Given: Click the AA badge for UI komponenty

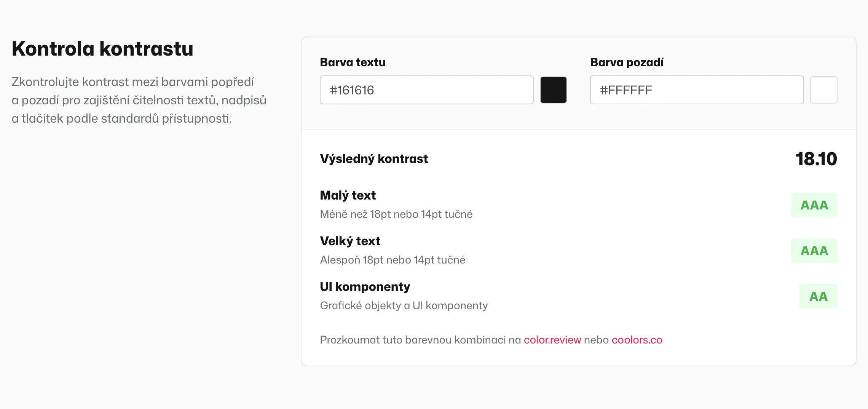Looking at the screenshot, I should (819, 296).
